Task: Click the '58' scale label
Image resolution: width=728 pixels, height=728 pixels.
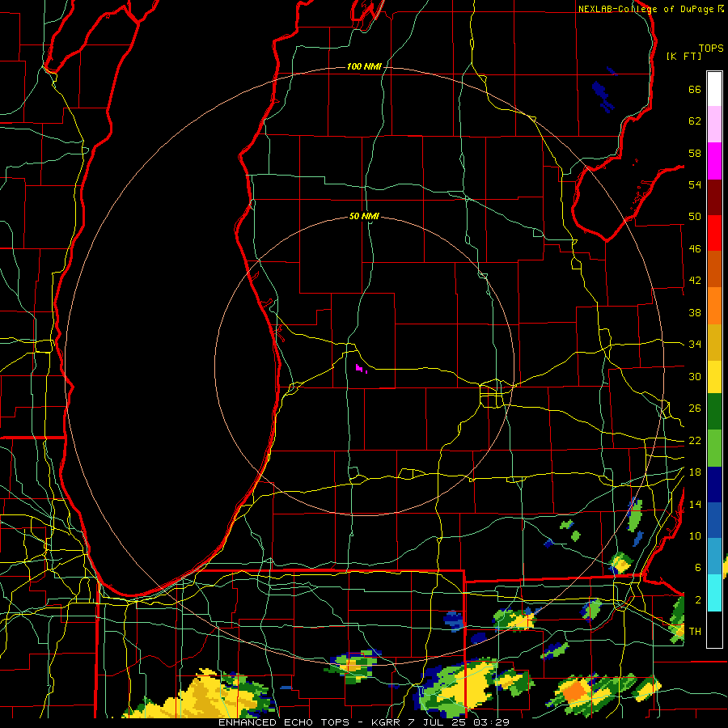Action: [695, 153]
